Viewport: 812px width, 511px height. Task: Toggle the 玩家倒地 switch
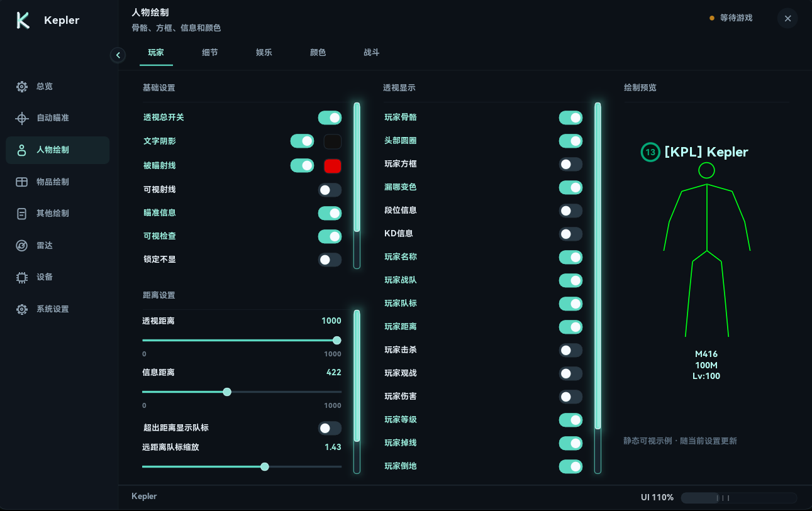click(x=570, y=466)
